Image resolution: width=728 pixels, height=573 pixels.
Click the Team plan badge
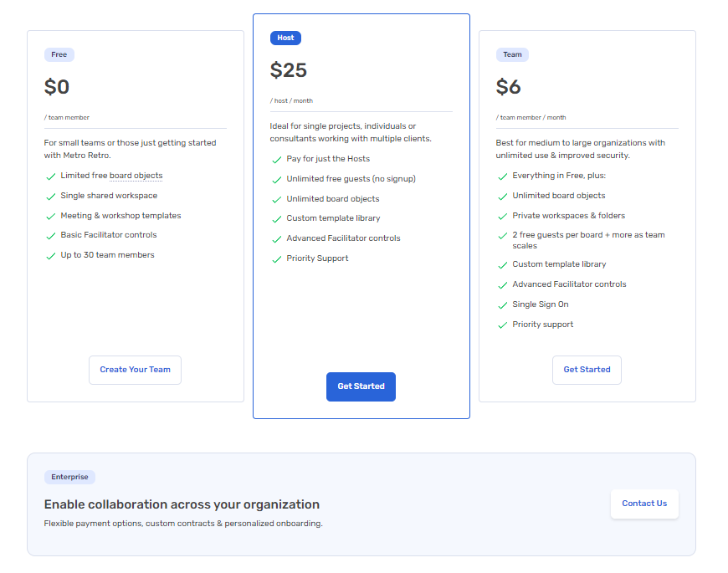click(512, 54)
